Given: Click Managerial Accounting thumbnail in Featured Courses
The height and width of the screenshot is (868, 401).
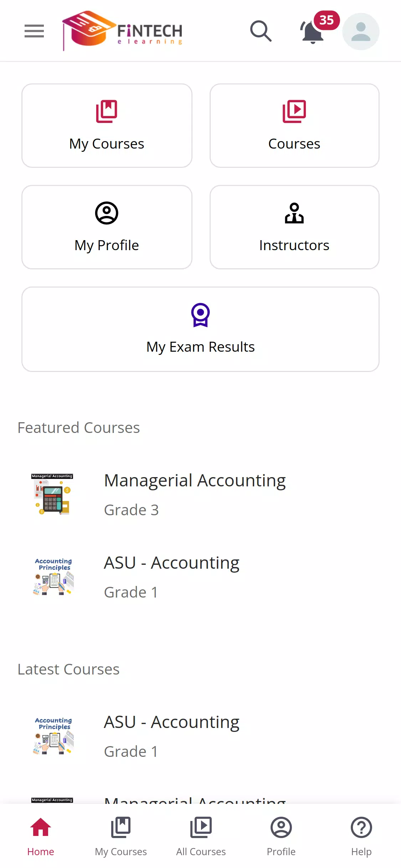Looking at the screenshot, I should tap(52, 494).
